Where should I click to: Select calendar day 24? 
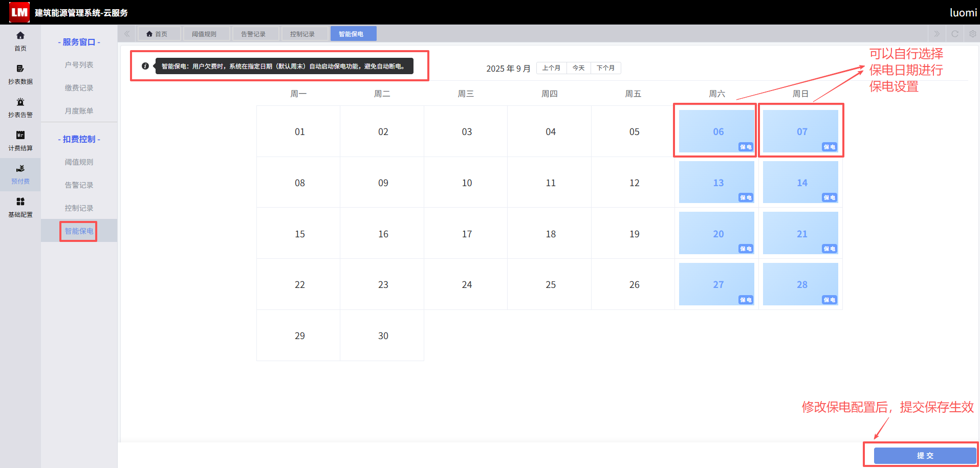[x=466, y=284]
